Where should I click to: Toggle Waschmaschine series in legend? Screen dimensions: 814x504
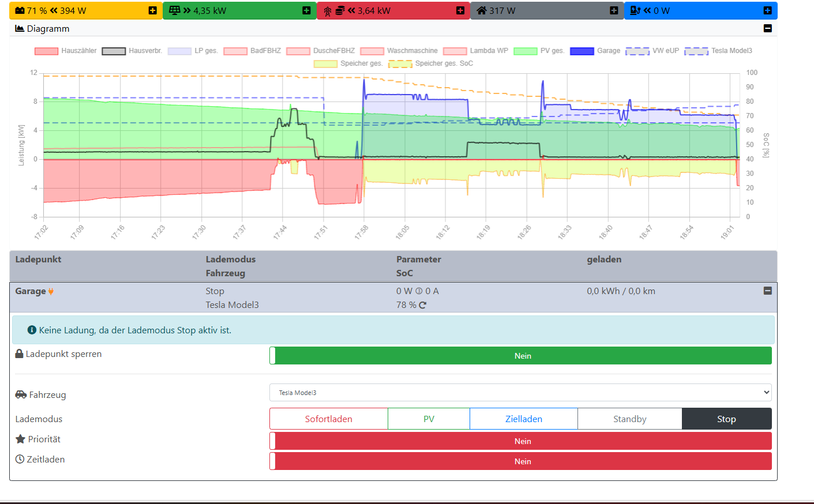[399, 51]
